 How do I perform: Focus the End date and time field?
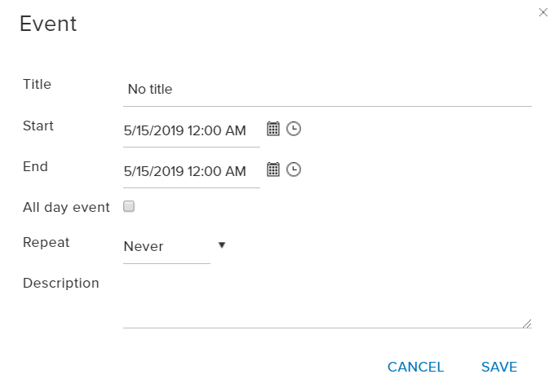pos(185,171)
